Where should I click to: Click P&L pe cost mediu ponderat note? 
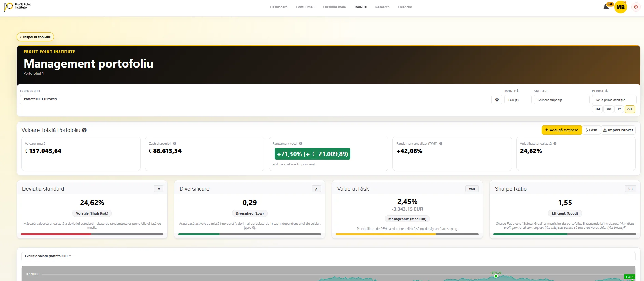(x=294, y=164)
